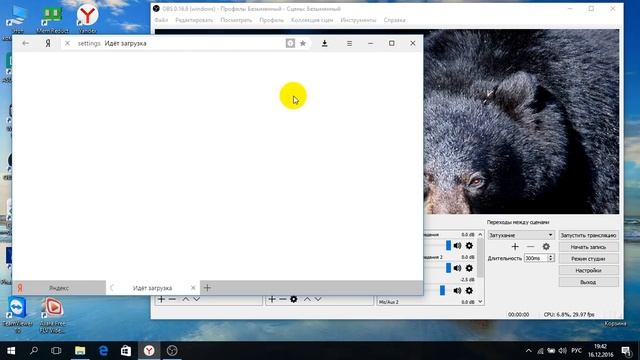Open browser downloads arrow icon
640x360 pixels.
[324, 43]
